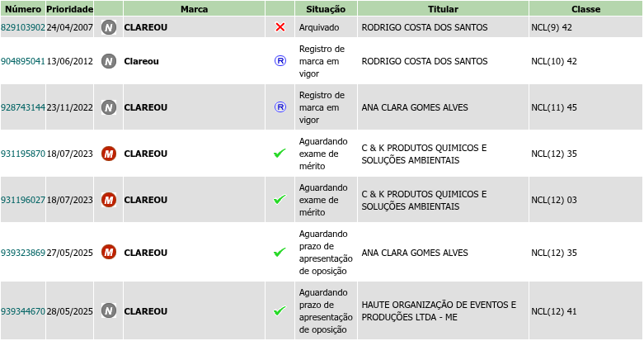This screenshot has width=644, height=341.
Task: Click the Número column header
Action: coord(22,9)
